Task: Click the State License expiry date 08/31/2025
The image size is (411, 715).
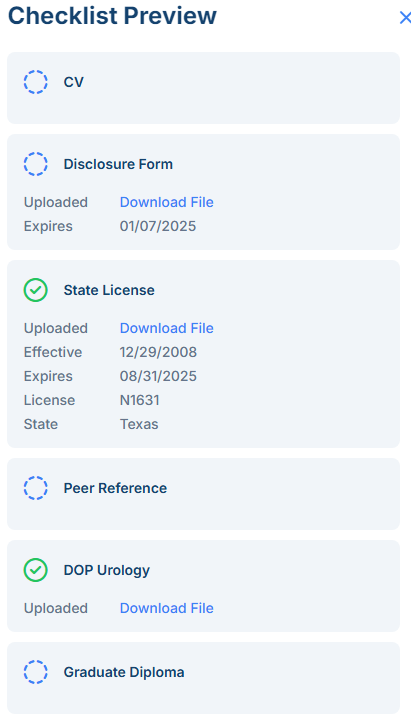Action: point(158,376)
